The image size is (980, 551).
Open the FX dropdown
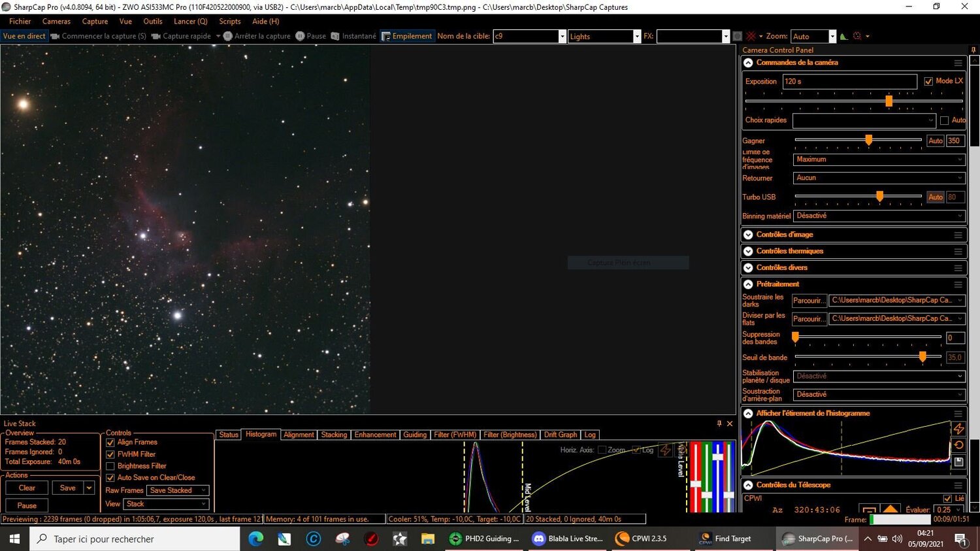coord(725,37)
